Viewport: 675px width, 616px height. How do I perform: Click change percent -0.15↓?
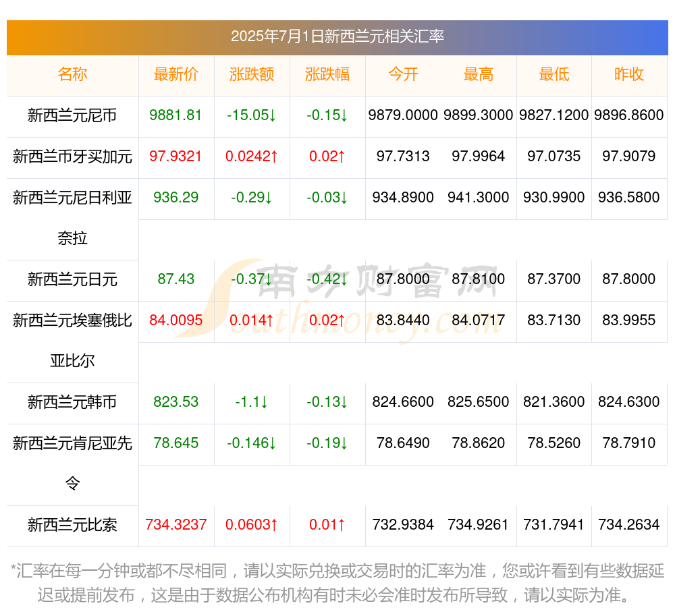coord(327,115)
